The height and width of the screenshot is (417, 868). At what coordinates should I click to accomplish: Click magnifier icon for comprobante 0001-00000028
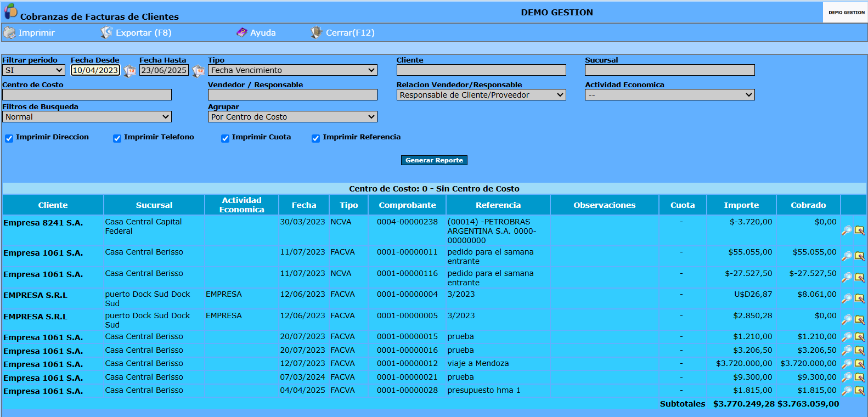tap(847, 391)
